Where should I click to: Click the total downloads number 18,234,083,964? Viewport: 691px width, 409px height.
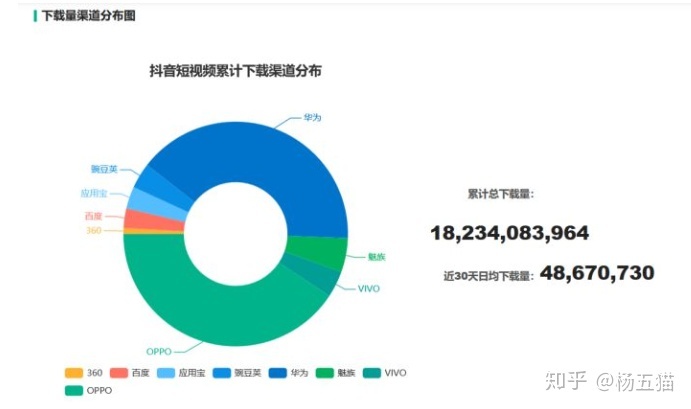(x=509, y=234)
